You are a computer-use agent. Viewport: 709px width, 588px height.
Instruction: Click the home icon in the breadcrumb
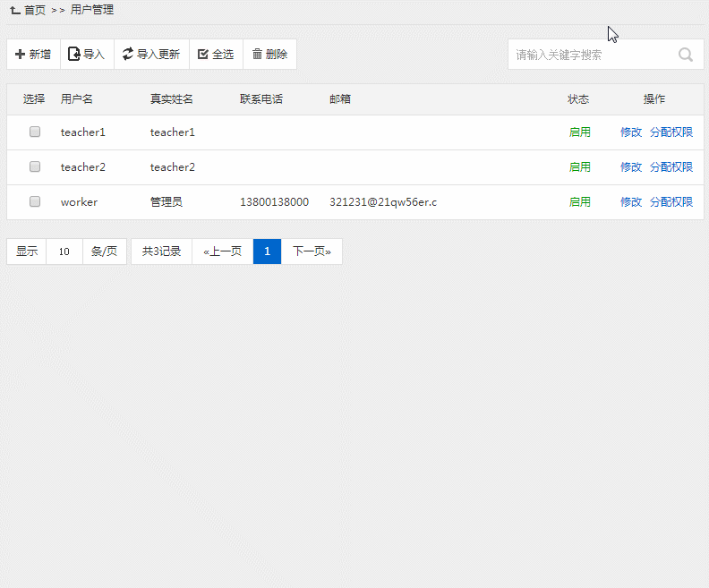click(15, 10)
